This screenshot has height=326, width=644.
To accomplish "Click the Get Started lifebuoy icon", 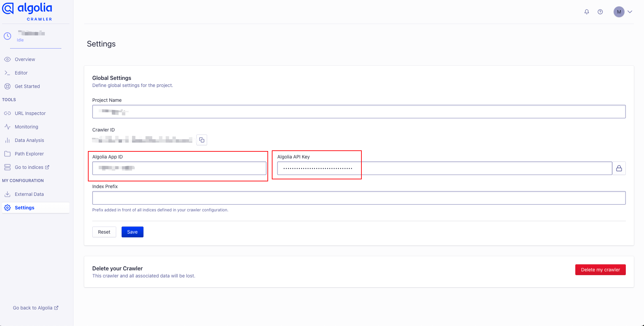I will (x=7, y=86).
